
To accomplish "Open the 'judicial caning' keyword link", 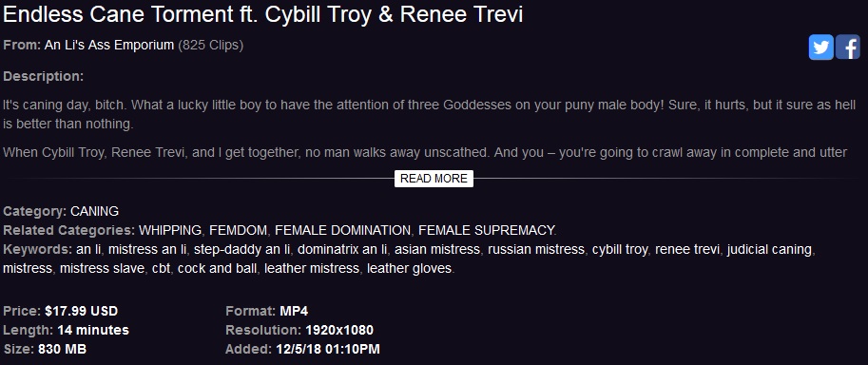I will pos(769,250).
